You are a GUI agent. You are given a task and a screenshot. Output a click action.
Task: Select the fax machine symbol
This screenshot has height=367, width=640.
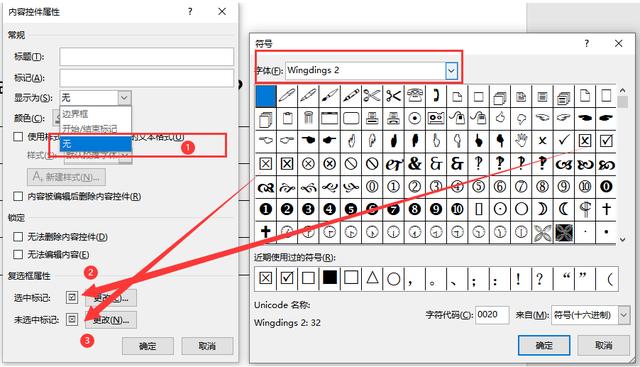coord(393,119)
